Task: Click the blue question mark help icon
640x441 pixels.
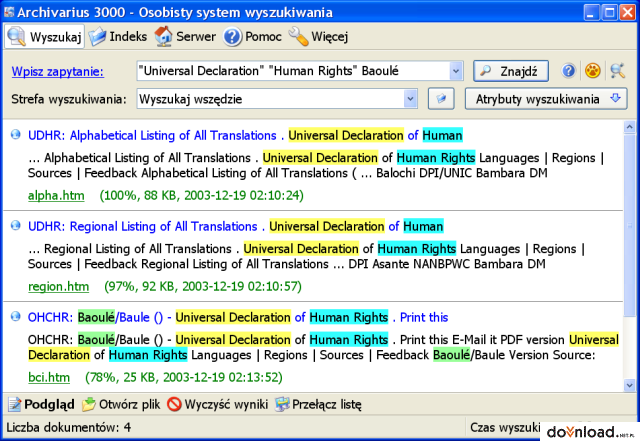Action: tap(568, 71)
